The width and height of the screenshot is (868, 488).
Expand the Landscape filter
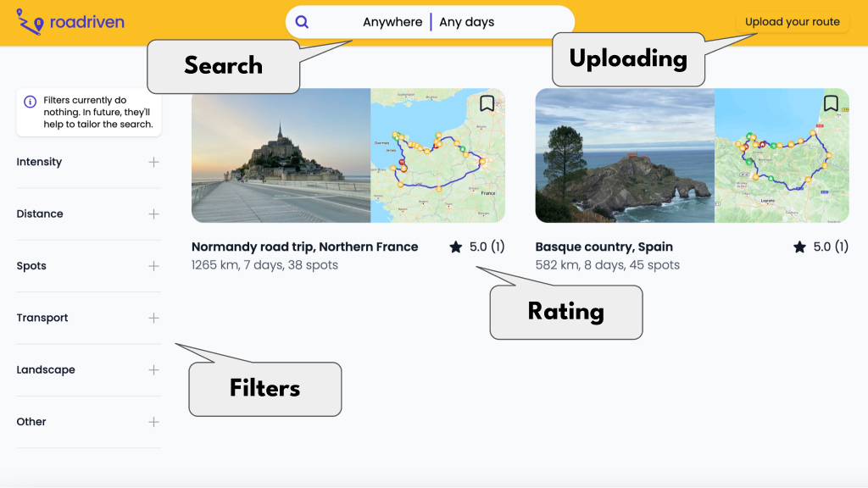(x=153, y=370)
